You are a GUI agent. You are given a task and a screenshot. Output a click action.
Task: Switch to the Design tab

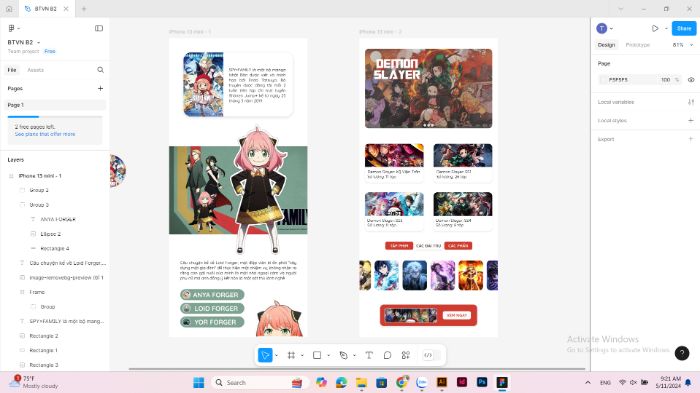click(x=606, y=45)
